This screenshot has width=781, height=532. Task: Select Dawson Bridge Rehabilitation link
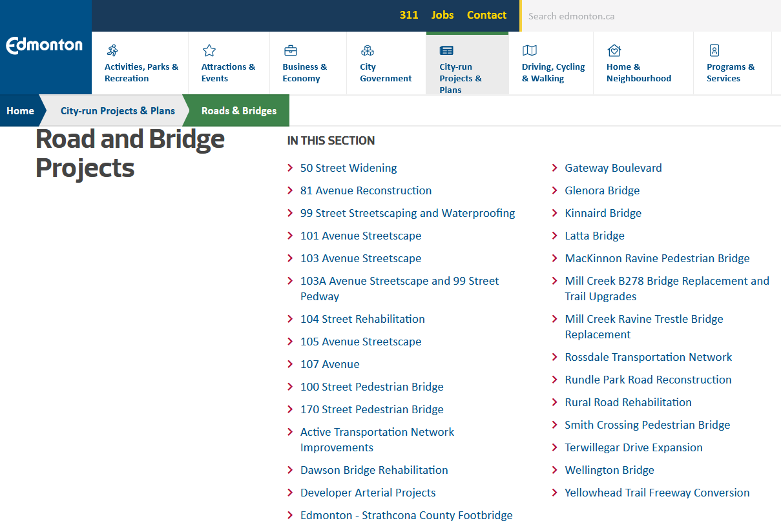374,470
